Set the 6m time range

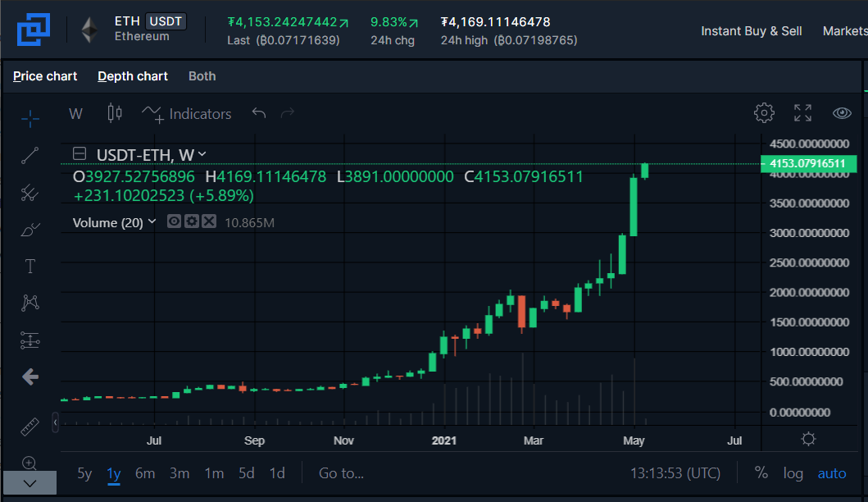click(x=145, y=473)
